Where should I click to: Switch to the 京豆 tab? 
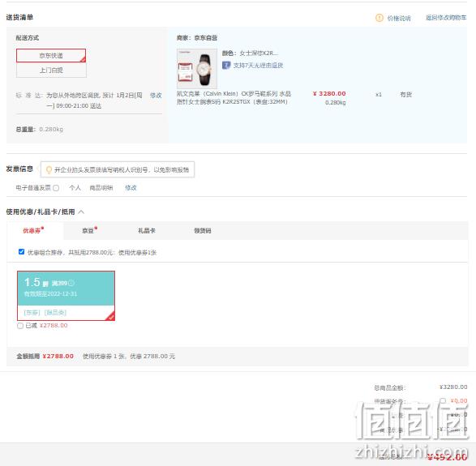(89, 231)
